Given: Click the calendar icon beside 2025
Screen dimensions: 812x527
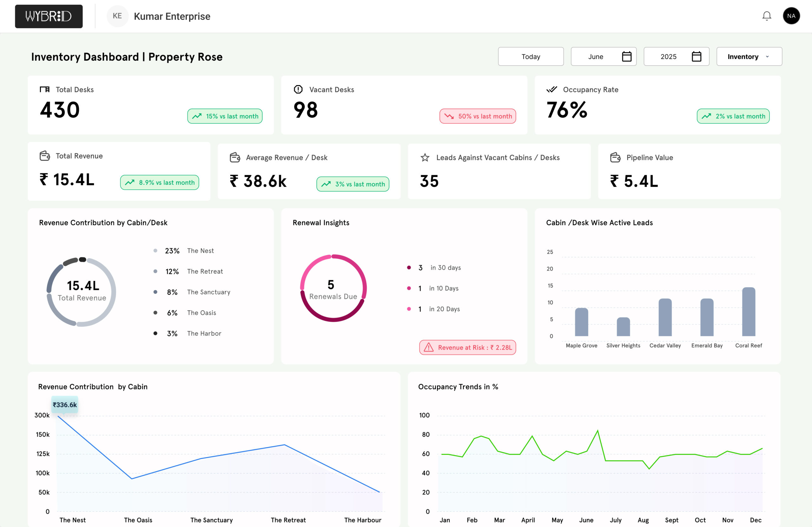Looking at the screenshot, I should [696, 57].
